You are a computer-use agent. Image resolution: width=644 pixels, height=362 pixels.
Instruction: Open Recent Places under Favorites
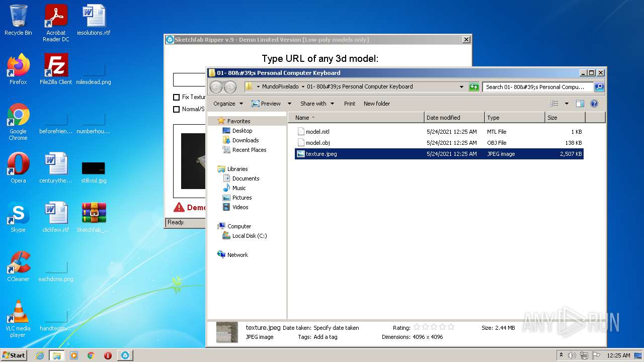coord(249,150)
